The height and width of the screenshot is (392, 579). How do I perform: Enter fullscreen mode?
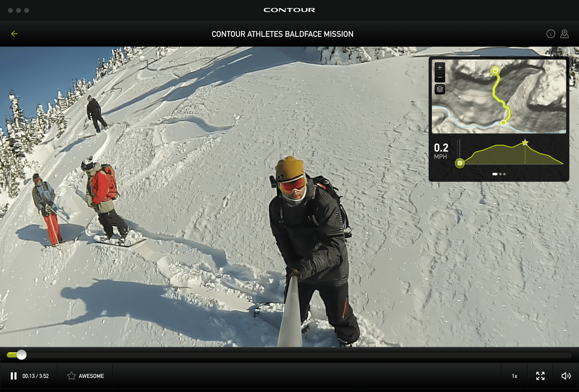pos(540,376)
